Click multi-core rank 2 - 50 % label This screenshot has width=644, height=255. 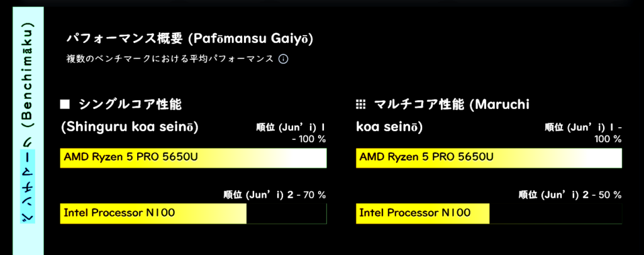[x=570, y=195]
